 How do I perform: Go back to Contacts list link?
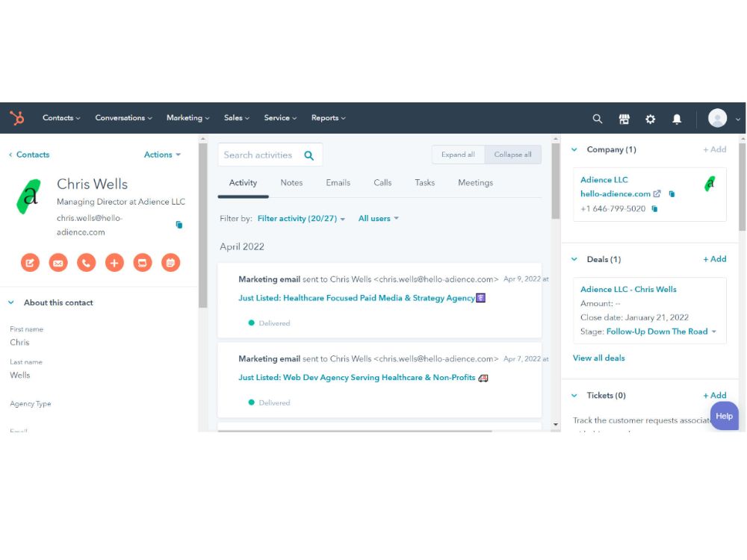pyautogui.click(x=29, y=155)
